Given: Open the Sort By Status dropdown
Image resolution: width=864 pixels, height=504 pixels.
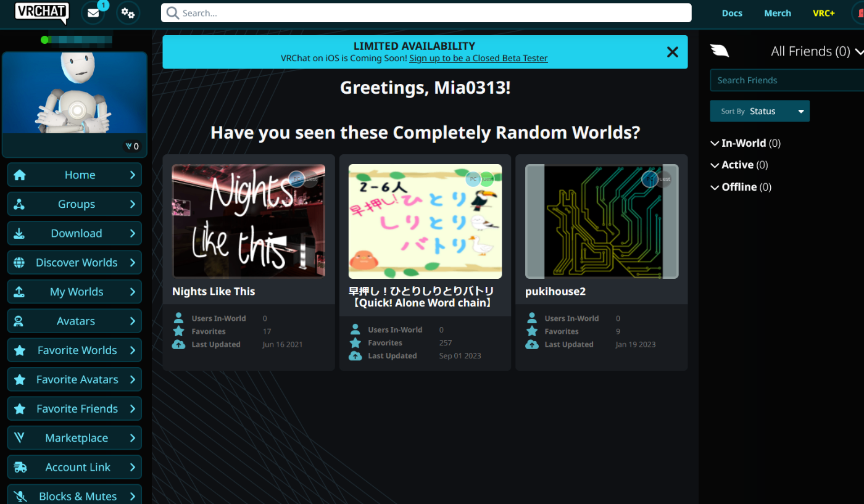Looking at the screenshot, I should (x=760, y=111).
